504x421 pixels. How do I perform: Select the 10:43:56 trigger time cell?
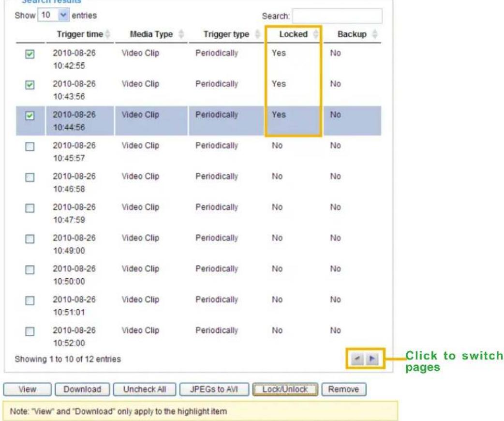tap(74, 90)
